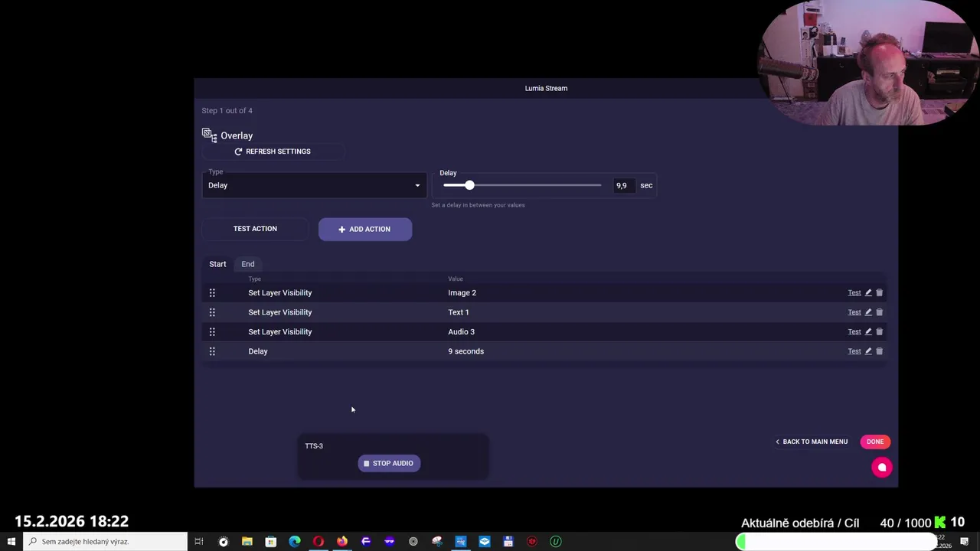Grab drag handle of Delay row
This screenshot has width=980, height=551.
pos(212,351)
